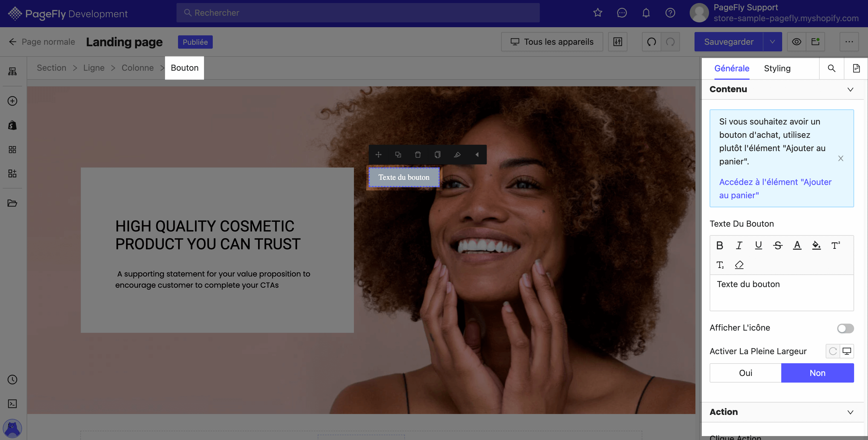The height and width of the screenshot is (440, 868).
Task: Click the Texte du bouton text editor field
Action: click(x=782, y=293)
